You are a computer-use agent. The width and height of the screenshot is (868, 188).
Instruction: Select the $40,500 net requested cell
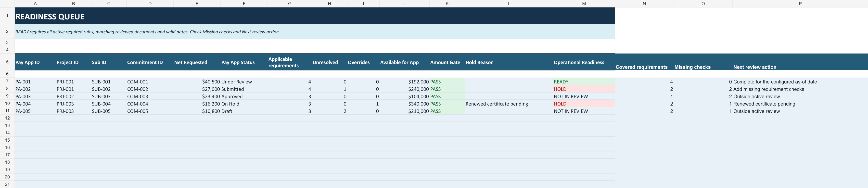click(x=197, y=82)
